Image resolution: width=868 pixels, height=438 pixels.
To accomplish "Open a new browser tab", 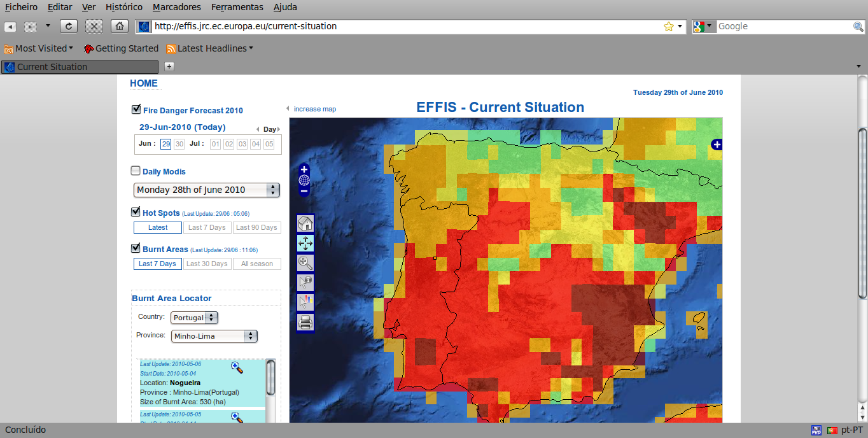I will (x=169, y=66).
